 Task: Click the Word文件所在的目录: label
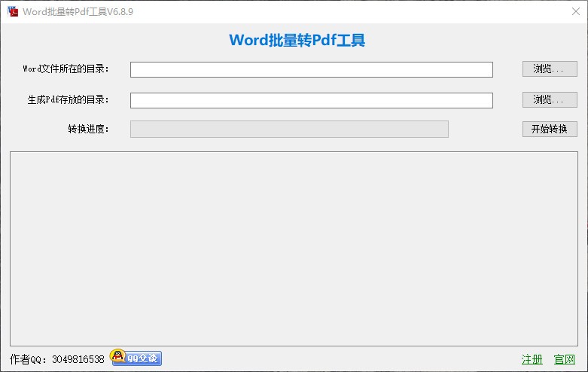(66, 69)
